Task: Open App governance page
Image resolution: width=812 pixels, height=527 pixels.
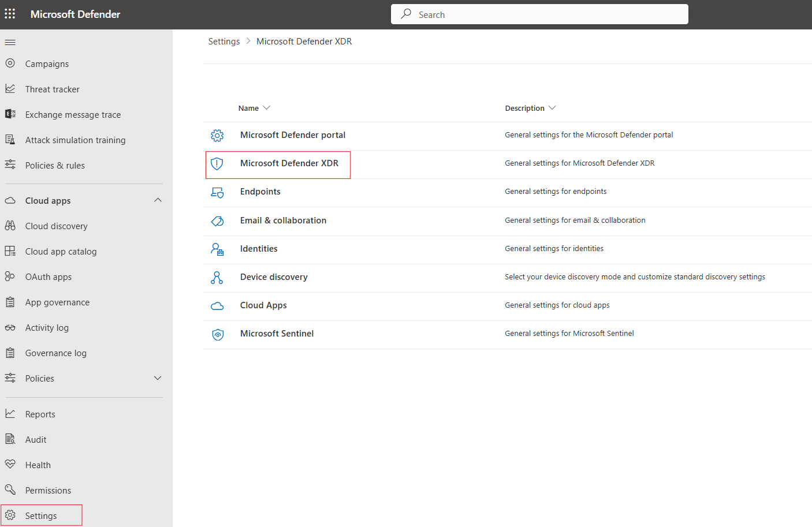Action: point(58,302)
